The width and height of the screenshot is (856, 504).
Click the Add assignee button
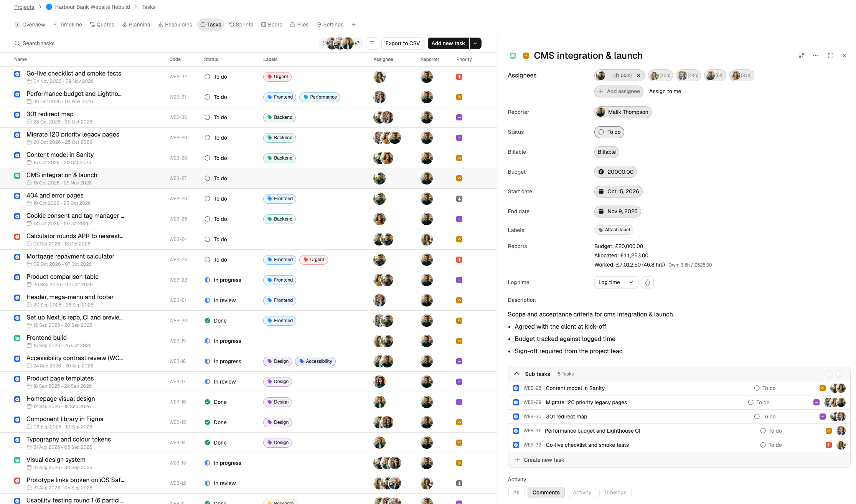(619, 91)
